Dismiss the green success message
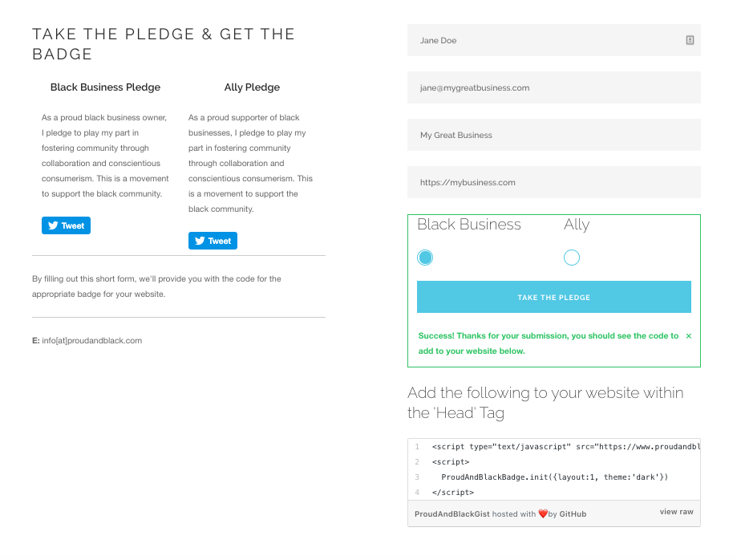Screen dimensions: 737x560 (x=689, y=336)
